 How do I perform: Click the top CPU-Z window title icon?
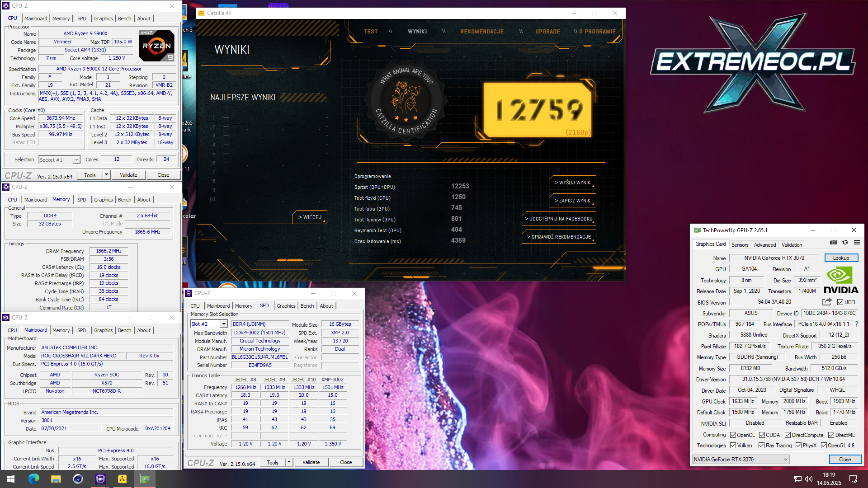coord(6,6)
